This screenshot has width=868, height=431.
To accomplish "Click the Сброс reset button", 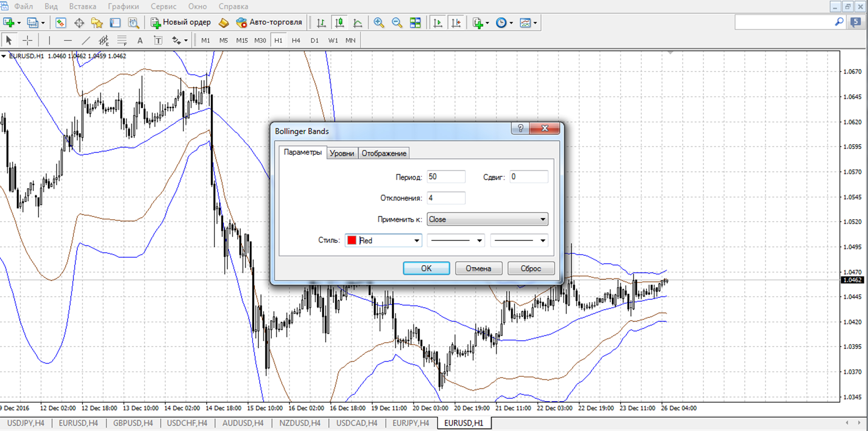I will [x=531, y=268].
